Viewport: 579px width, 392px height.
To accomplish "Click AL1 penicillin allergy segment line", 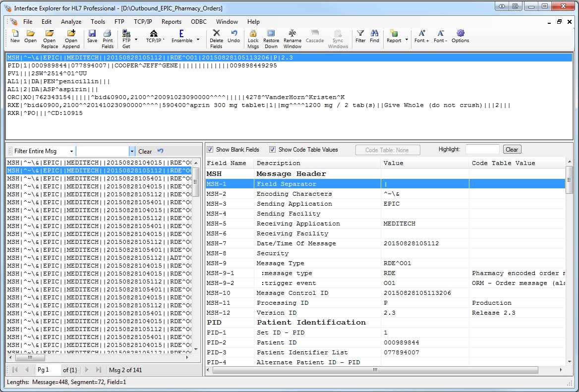I will coord(58,81).
